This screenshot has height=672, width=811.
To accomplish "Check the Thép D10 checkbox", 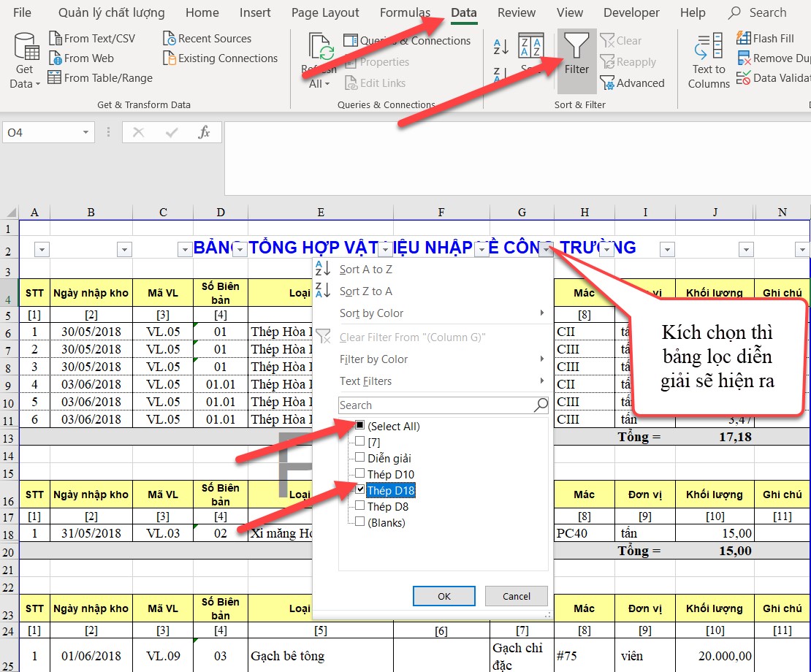I will pos(359,474).
